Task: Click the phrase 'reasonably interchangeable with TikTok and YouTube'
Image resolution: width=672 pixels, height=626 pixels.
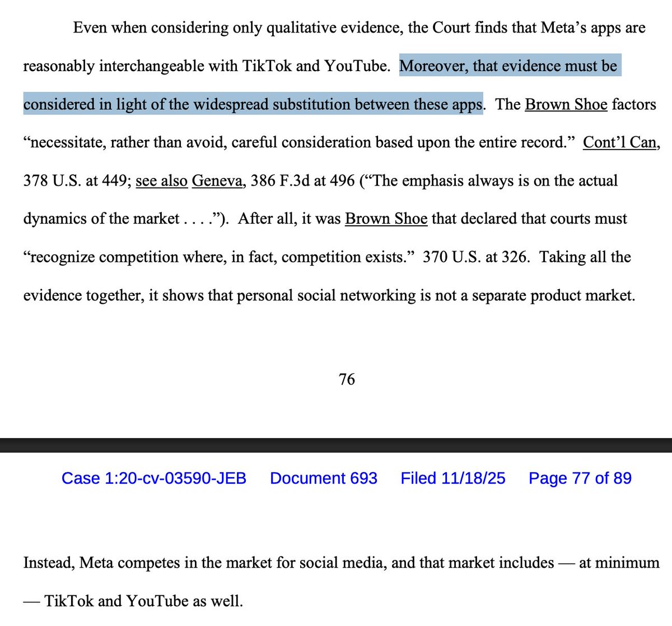Action: point(206,66)
